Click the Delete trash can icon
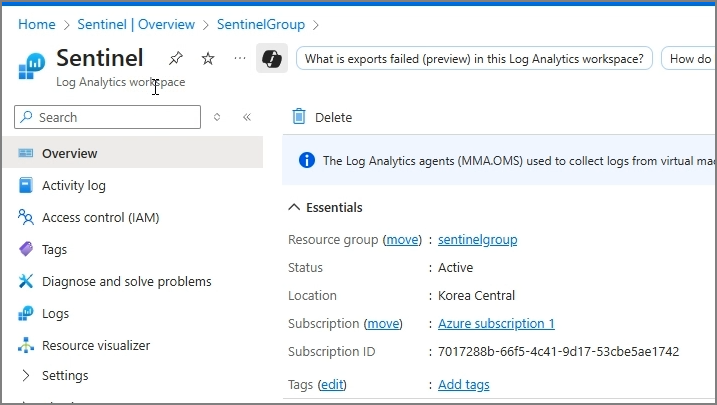 [299, 117]
